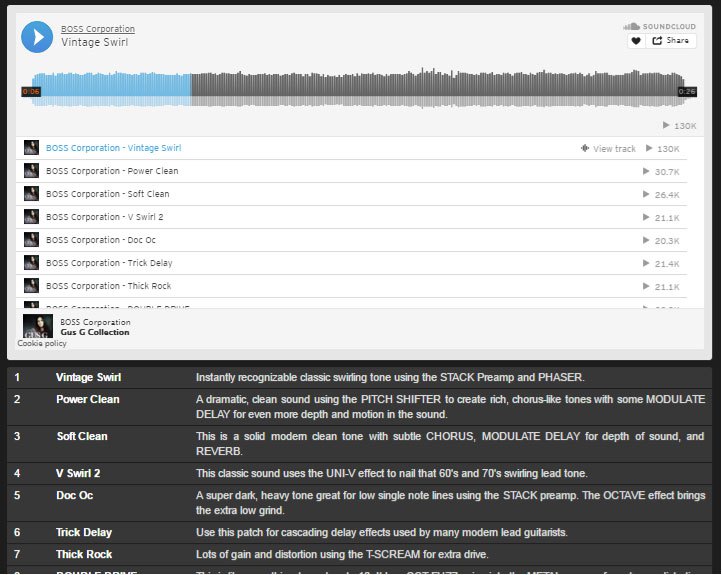The height and width of the screenshot is (575, 722).
Task: Open BOSS Corporation link above Gus G Collection
Action: click(95, 322)
